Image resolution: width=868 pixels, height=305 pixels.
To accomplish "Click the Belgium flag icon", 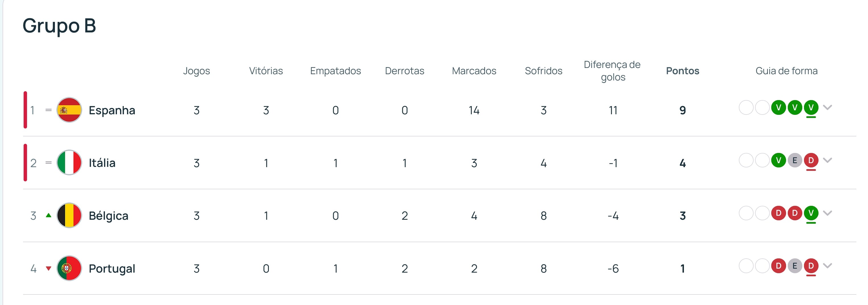I will [69, 215].
